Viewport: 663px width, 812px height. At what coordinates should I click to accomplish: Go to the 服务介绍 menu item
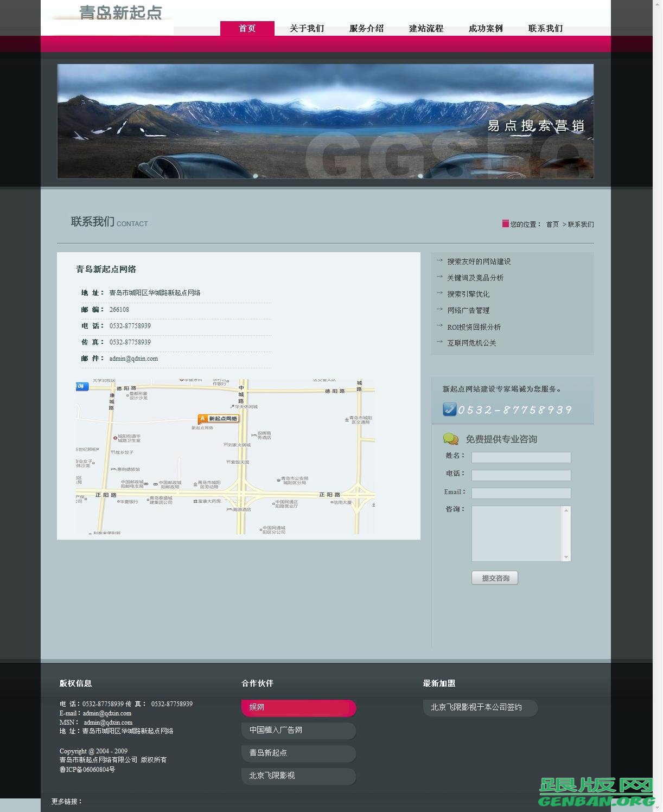(366, 28)
